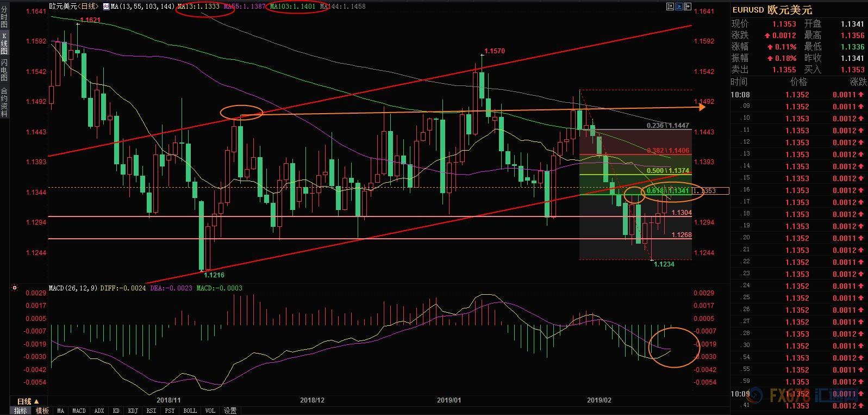Open the 闪电图 sidebar view

[4, 70]
